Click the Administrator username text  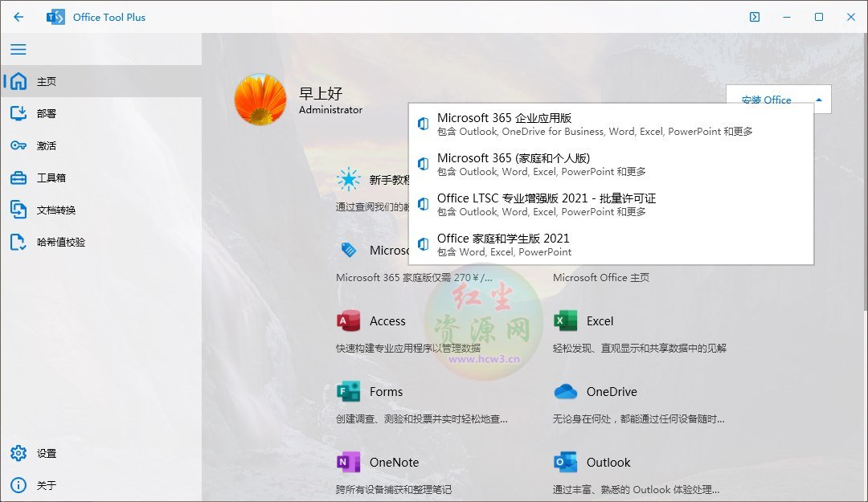click(x=330, y=109)
